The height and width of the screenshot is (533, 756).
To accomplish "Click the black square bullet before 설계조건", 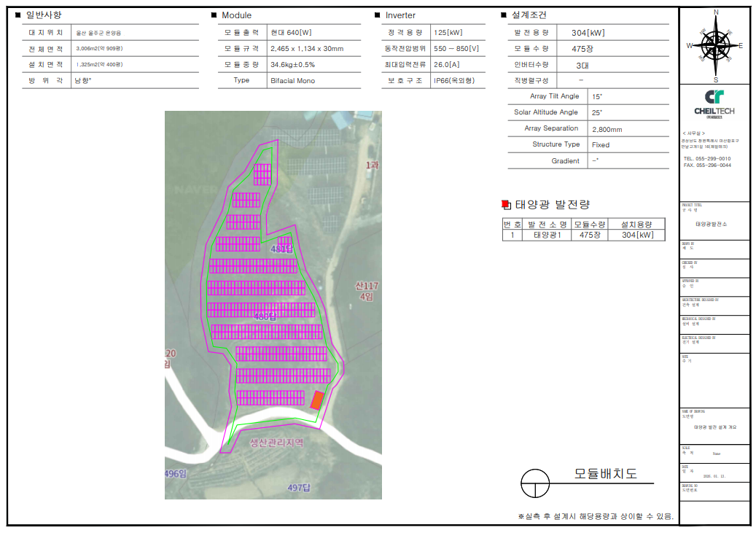I will 504,15.
